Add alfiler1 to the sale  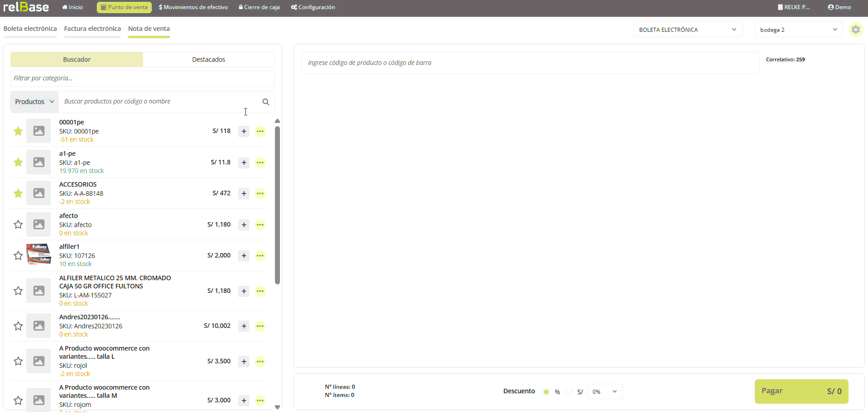coord(244,256)
